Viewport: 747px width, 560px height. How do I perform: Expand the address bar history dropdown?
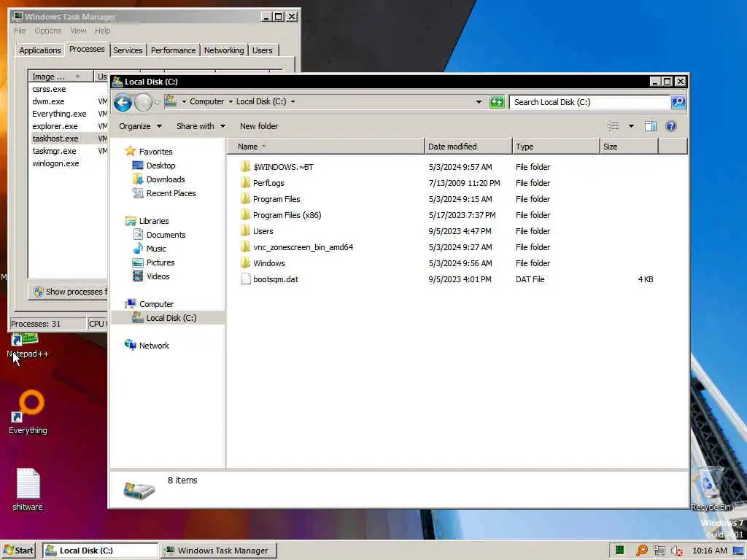pos(479,102)
